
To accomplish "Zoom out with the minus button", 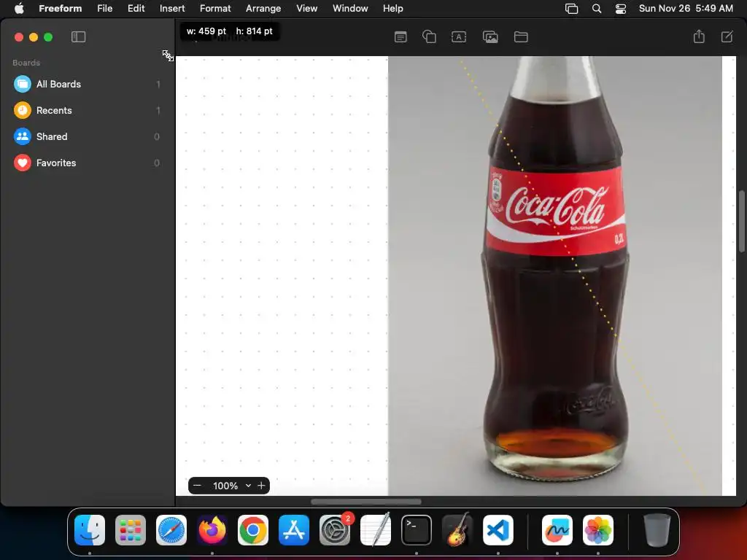I will pyautogui.click(x=197, y=486).
